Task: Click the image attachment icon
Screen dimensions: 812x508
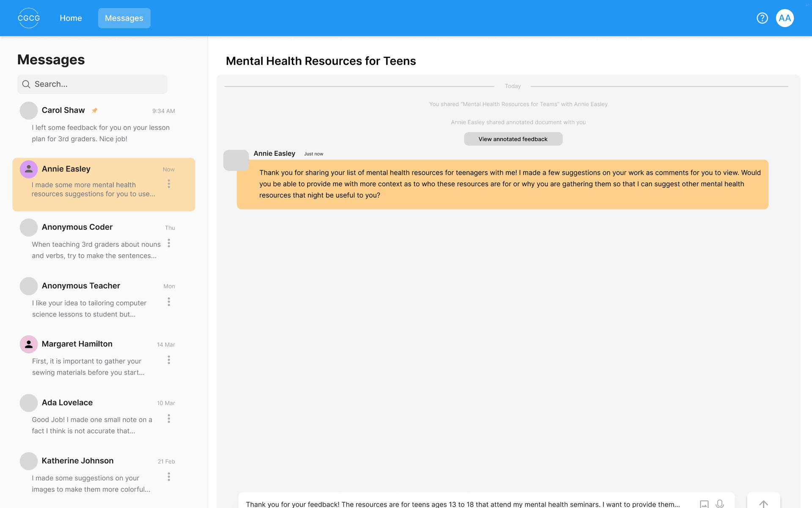Action: point(704,504)
